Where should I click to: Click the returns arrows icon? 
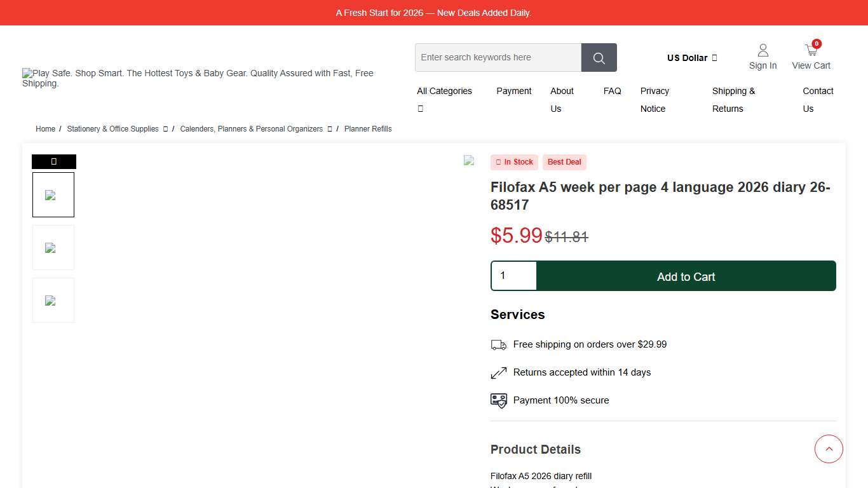pyautogui.click(x=499, y=372)
